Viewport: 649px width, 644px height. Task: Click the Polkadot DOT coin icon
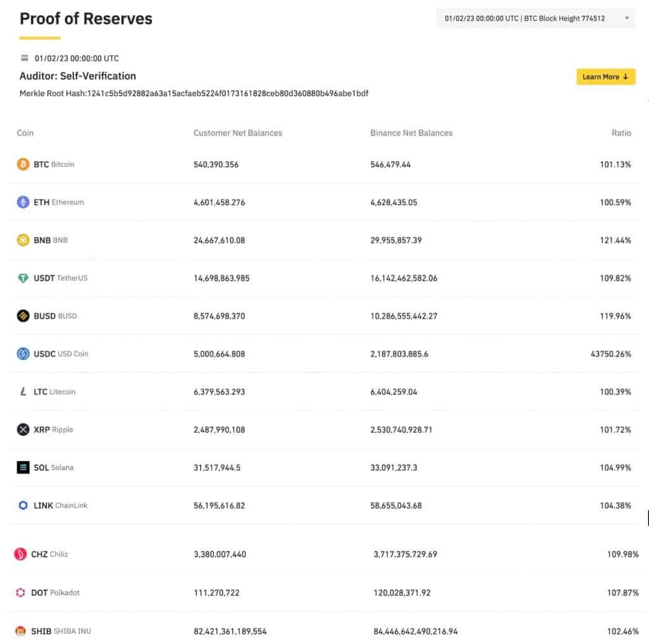coord(20,593)
